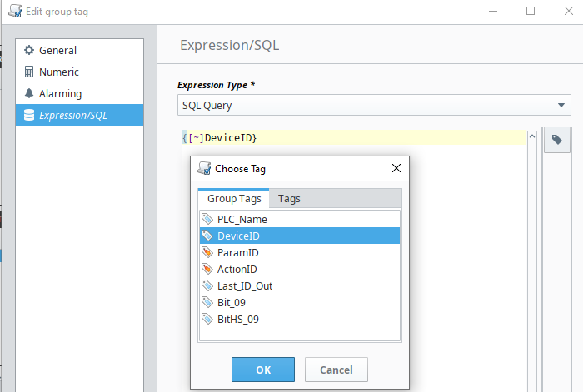The width and height of the screenshot is (583, 392).
Task: Confirm tag choice with OK
Action: tap(263, 370)
